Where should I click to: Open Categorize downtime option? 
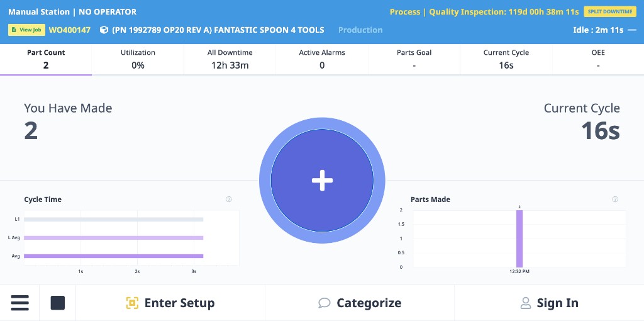click(x=360, y=303)
